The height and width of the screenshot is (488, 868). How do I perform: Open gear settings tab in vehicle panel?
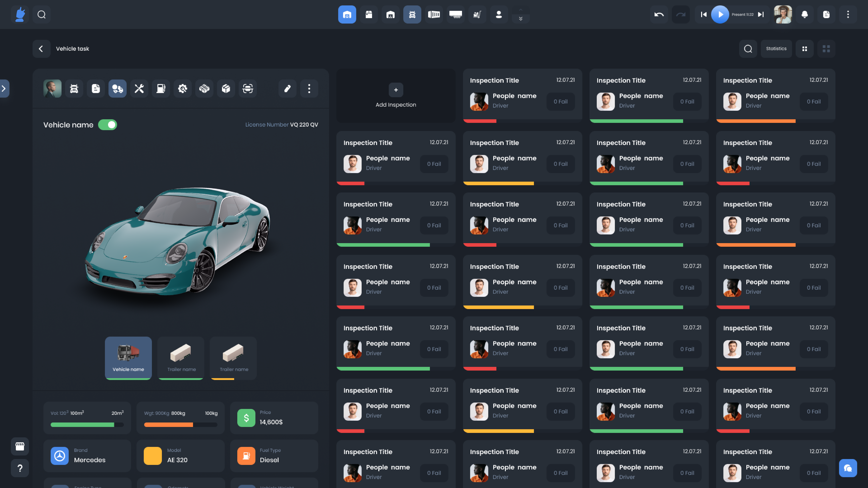tap(183, 89)
